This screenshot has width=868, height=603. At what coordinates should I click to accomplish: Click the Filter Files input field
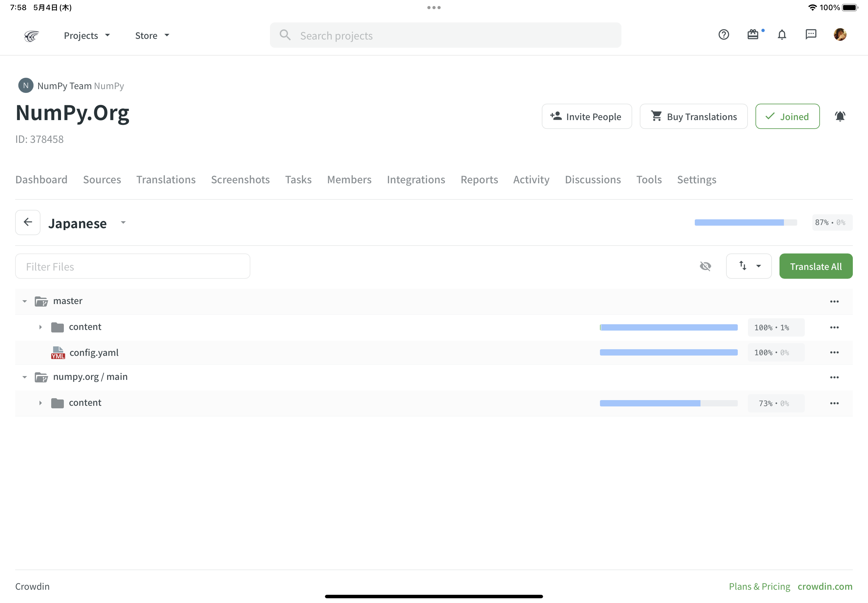(132, 266)
